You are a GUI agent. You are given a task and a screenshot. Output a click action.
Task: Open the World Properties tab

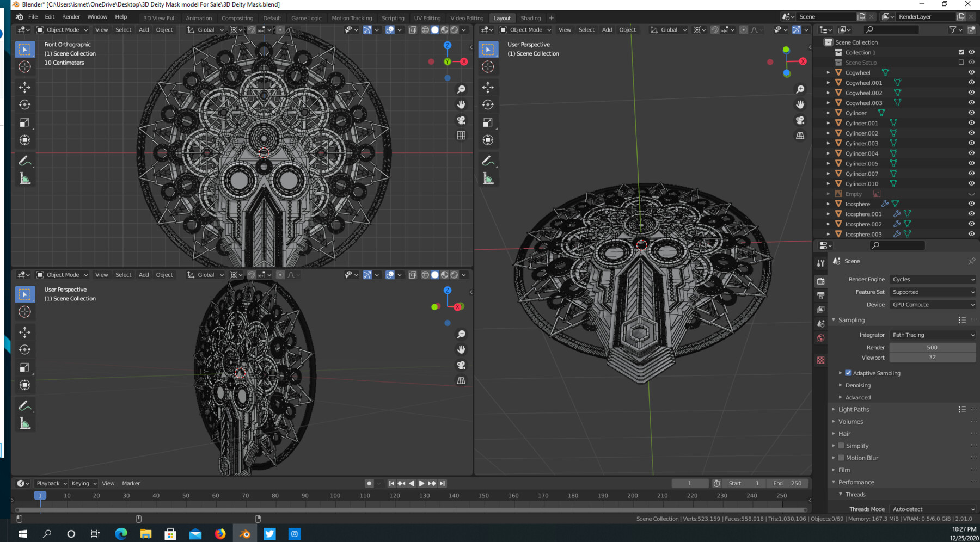(x=821, y=338)
